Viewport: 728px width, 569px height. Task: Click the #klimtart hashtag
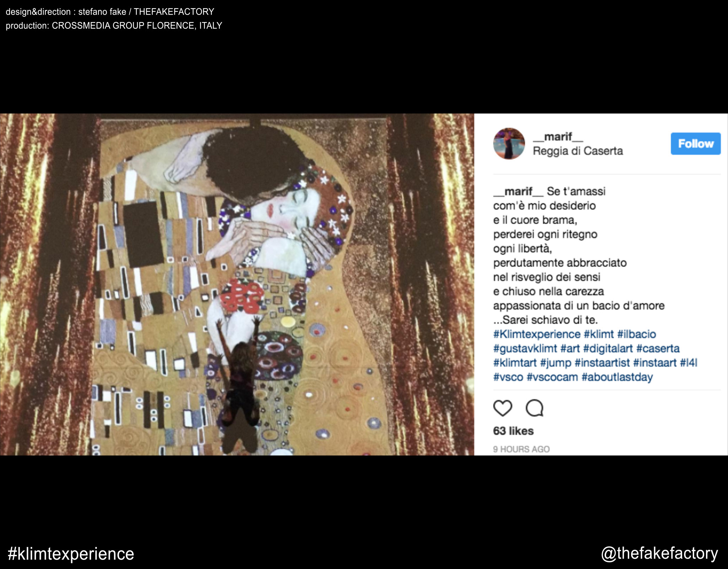(515, 363)
